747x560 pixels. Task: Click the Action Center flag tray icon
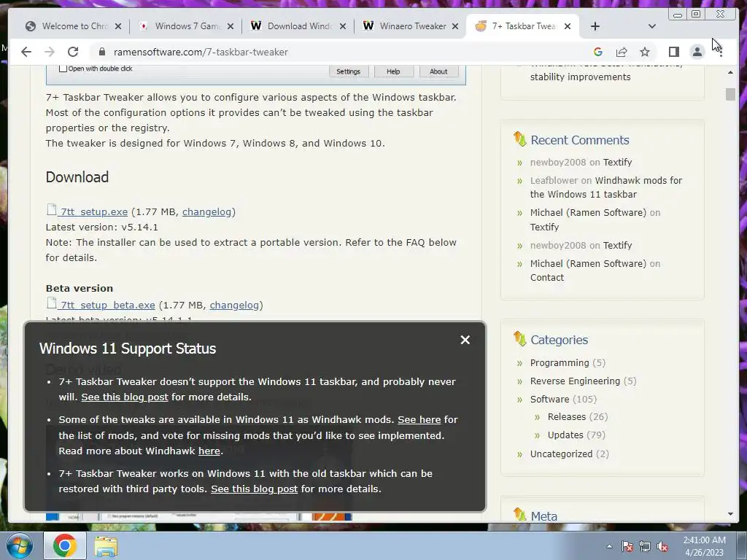coord(627,546)
